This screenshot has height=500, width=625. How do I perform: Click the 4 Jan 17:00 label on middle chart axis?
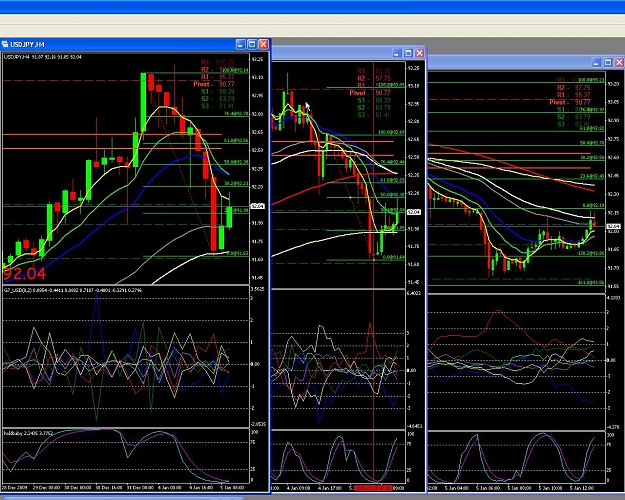[329, 488]
